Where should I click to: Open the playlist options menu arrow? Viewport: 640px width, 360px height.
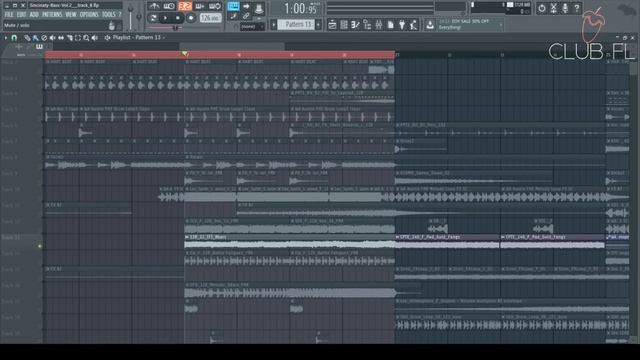pos(6,38)
